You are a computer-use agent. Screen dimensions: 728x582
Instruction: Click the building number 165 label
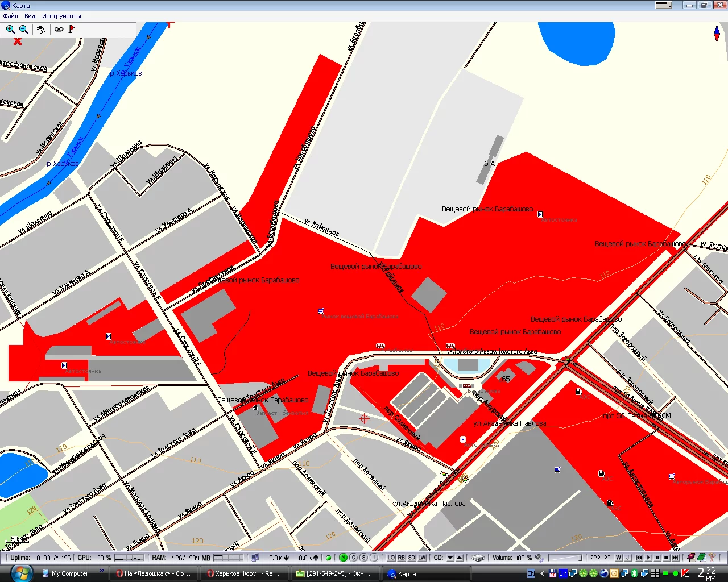(x=504, y=379)
